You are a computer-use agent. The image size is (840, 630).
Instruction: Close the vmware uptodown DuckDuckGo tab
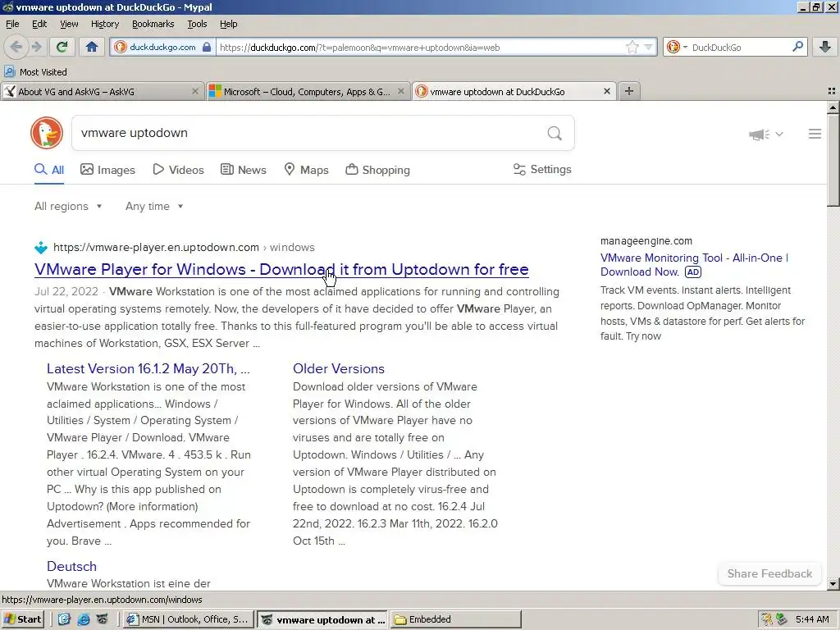[607, 92]
